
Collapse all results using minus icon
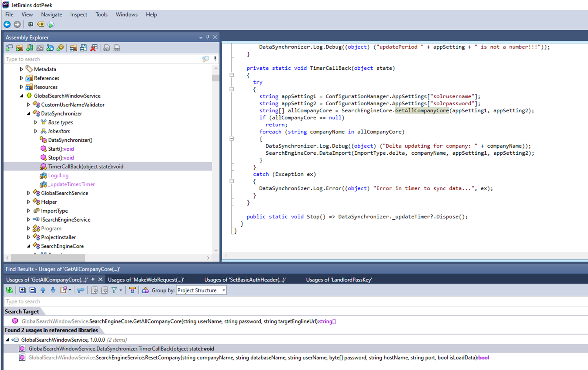click(33, 290)
